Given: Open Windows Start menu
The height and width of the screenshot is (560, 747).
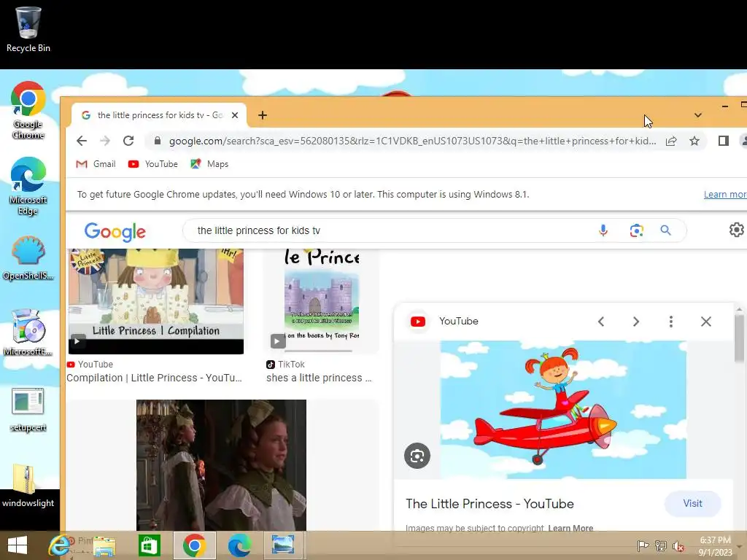Looking at the screenshot, I should [x=18, y=545].
